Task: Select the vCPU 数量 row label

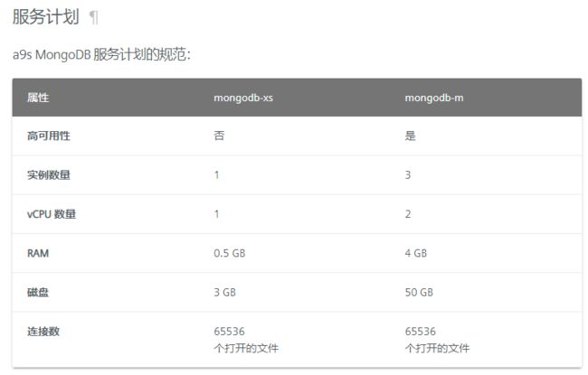Action: pyautogui.click(x=52, y=214)
